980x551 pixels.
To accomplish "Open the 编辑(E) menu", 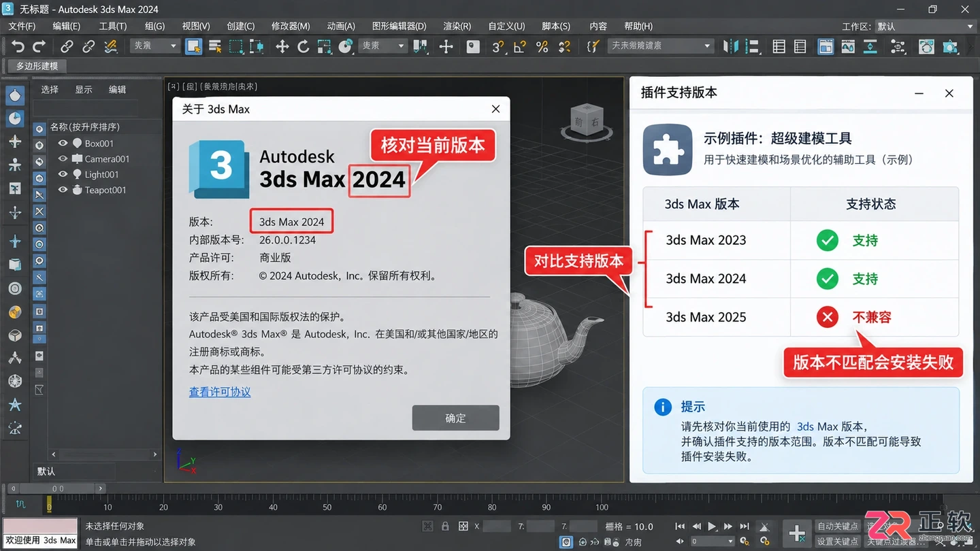I will point(66,26).
